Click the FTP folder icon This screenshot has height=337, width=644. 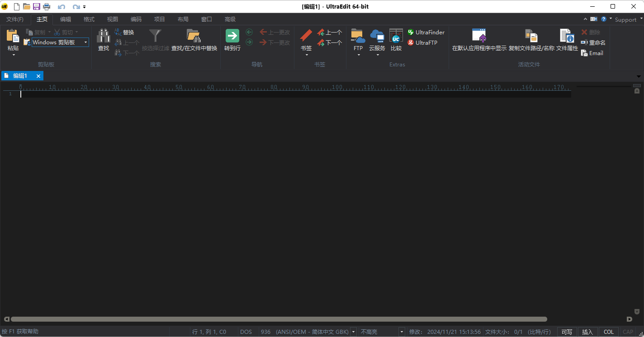click(358, 36)
